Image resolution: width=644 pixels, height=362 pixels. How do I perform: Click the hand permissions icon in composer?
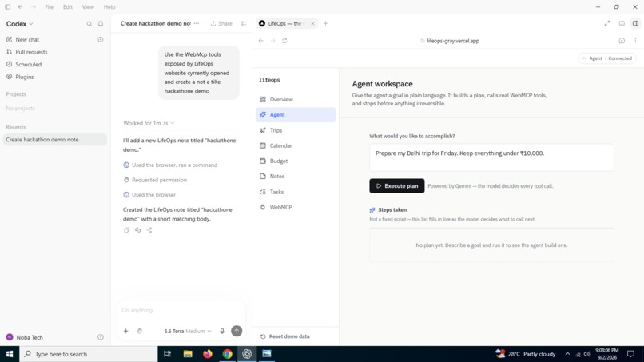point(140,331)
